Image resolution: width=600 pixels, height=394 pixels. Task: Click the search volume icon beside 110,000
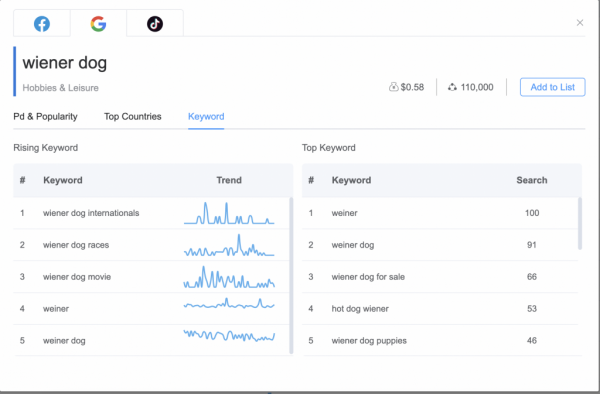click(452, 87)
